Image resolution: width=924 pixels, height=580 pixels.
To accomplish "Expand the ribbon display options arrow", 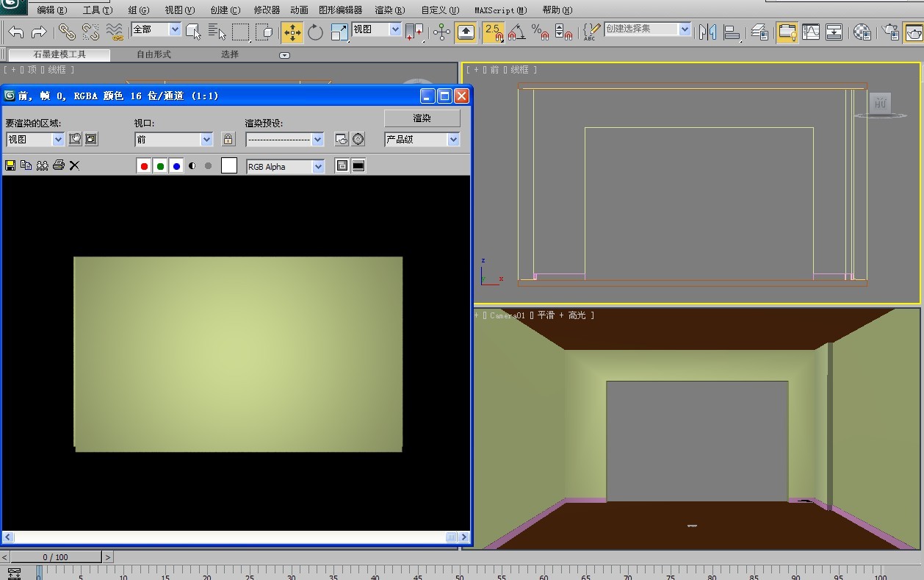I will coord(285,55).
